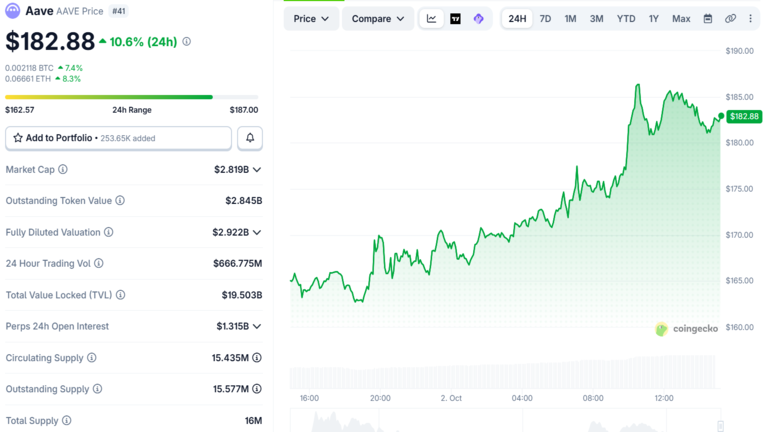This screenshot has width=768, height=432.
Task: Select the YTD timeframe tab
Action: pos(626,19)
